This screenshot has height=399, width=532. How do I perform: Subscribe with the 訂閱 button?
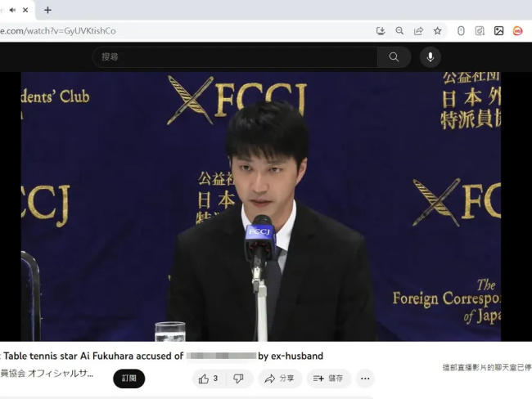(129, 379)
